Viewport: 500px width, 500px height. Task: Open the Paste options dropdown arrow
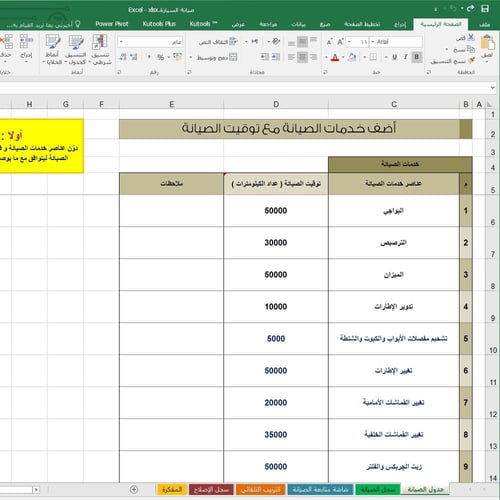(487, 61)
